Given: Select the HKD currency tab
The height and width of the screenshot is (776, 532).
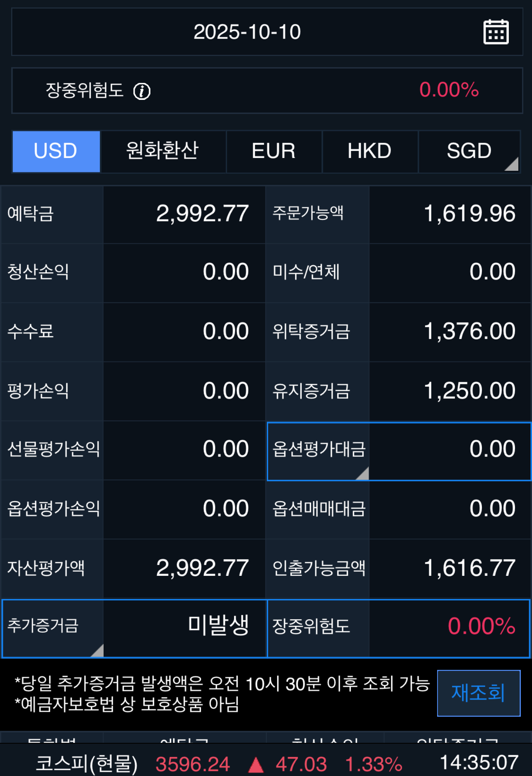Looking at the screenshot, I should (370, 151).
